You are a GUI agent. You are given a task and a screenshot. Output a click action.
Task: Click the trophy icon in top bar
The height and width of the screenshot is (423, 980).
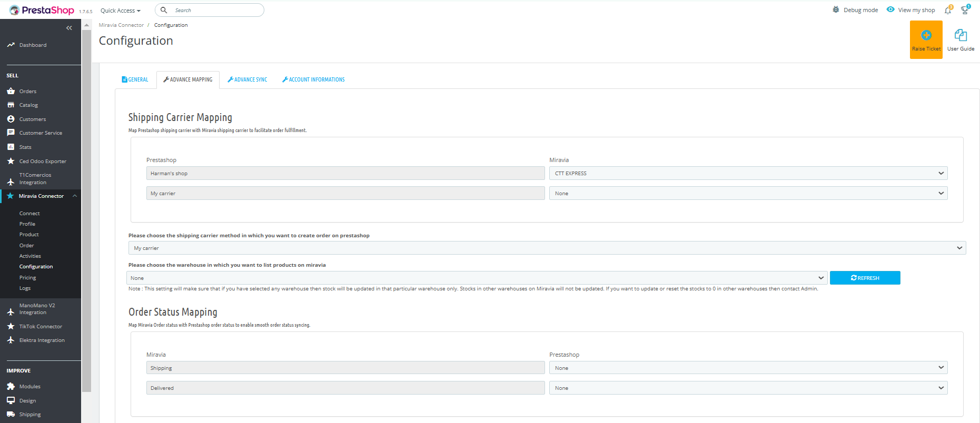coord(965,10)
